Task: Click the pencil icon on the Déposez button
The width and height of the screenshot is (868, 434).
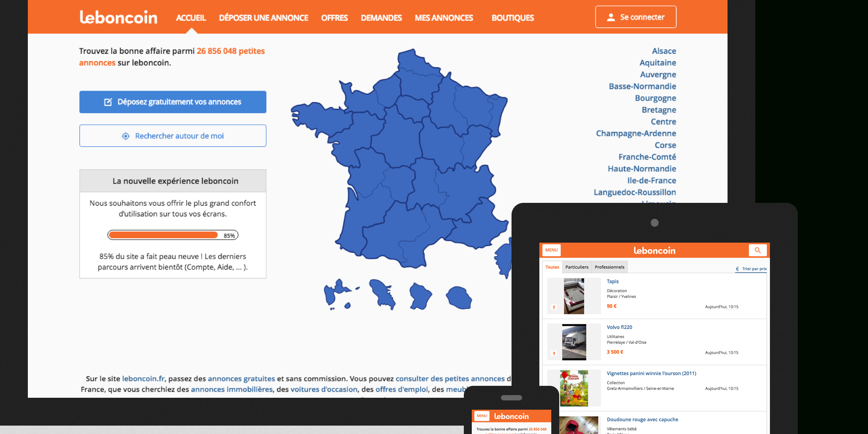Action: 108,102
